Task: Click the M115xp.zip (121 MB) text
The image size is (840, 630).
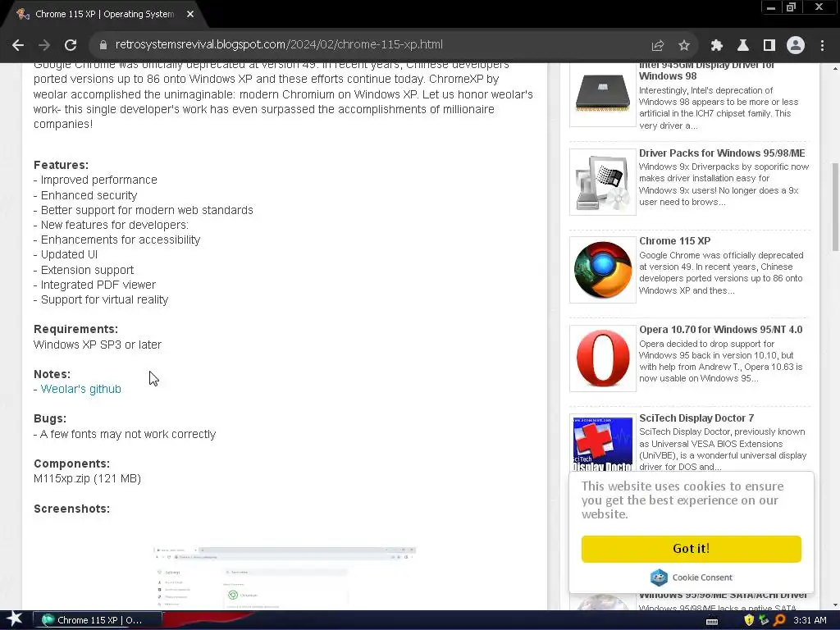Action: pos(87,478)
